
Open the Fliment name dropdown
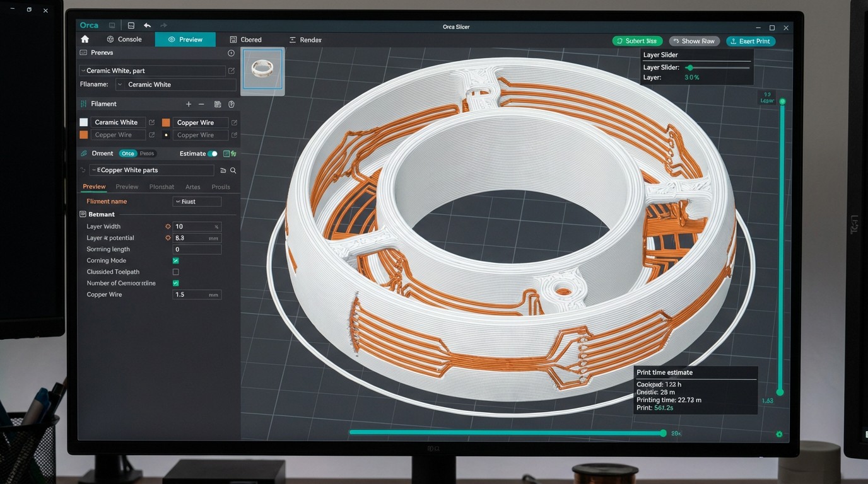point(197,202)
